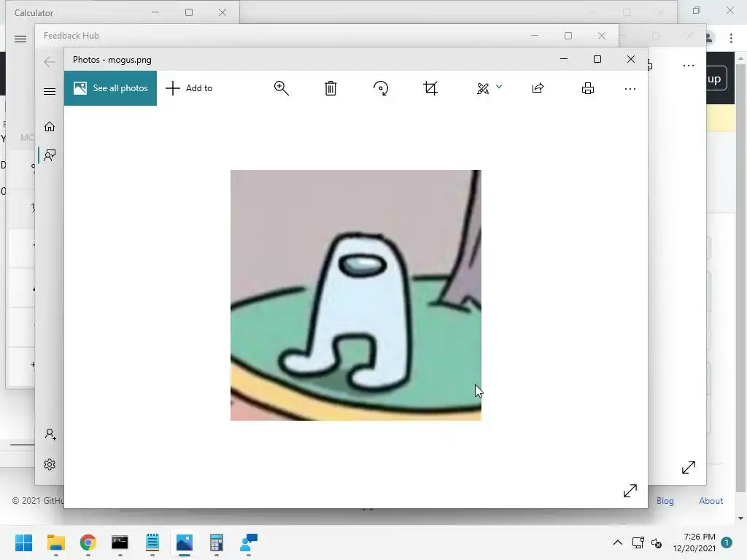
Task: Click the expand arrows icon behind Photos
Action: 689,467
